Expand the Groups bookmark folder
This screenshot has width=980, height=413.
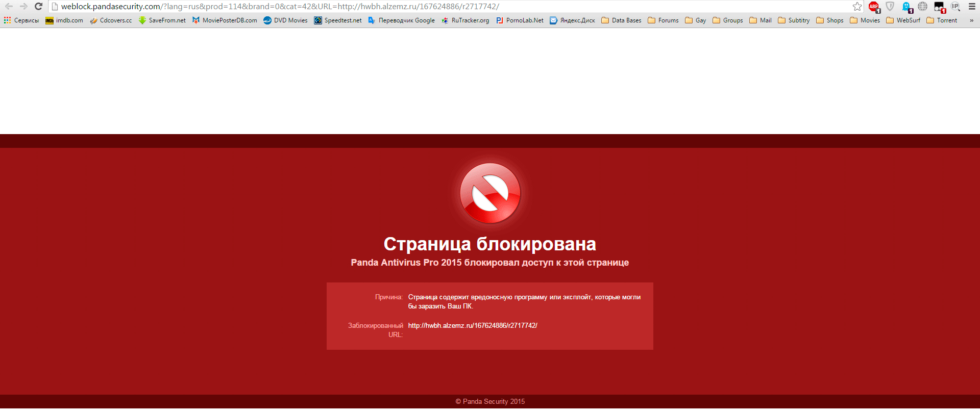[728, 20]
